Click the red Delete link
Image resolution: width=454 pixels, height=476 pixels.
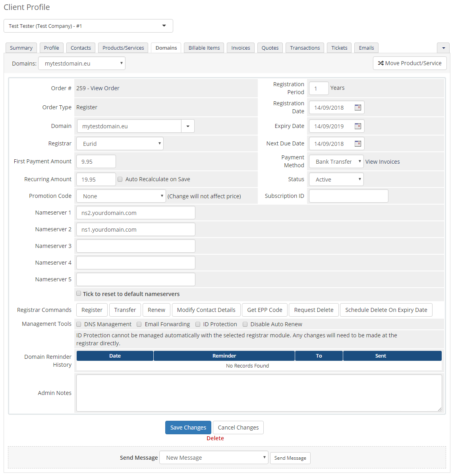pos(215,438)
